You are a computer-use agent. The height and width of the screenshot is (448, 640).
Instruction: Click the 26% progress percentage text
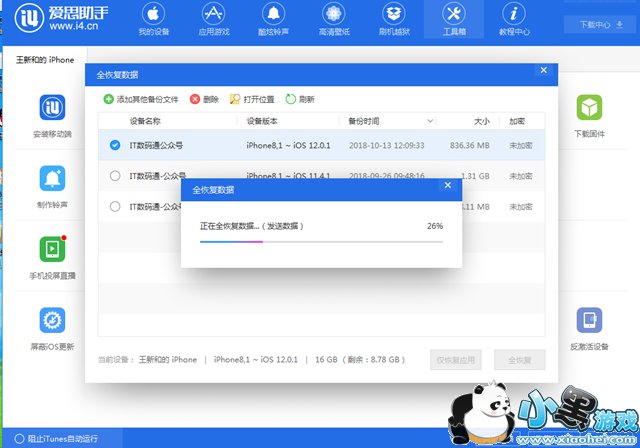435,226
